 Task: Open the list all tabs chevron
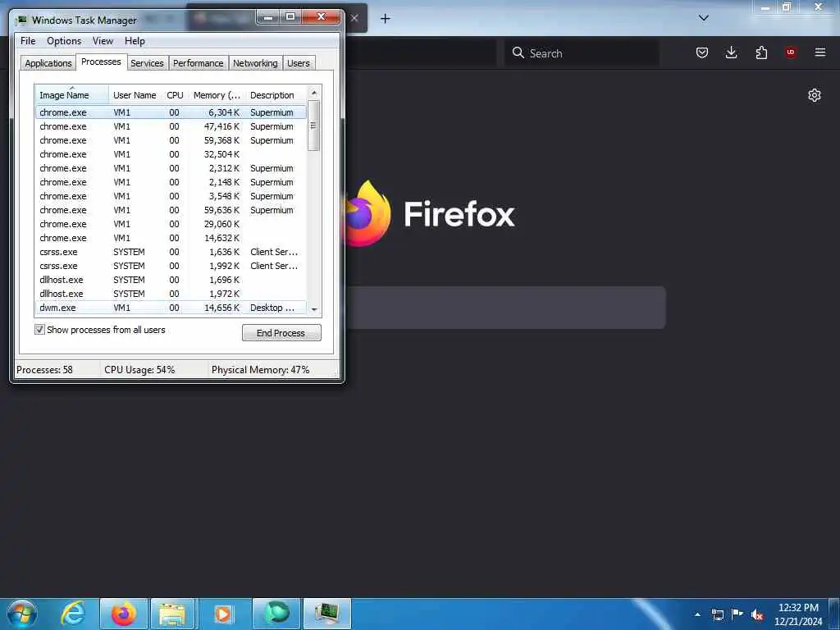pyautogui.click(x=704, y=18)
